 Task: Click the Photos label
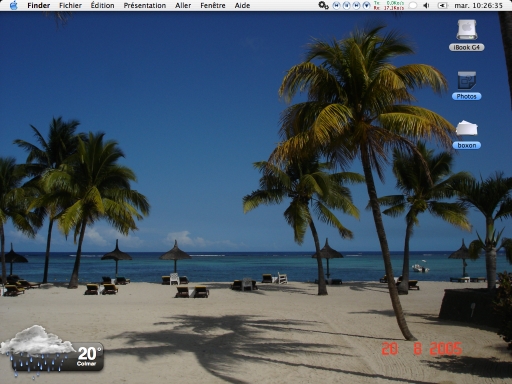point(467,96)
